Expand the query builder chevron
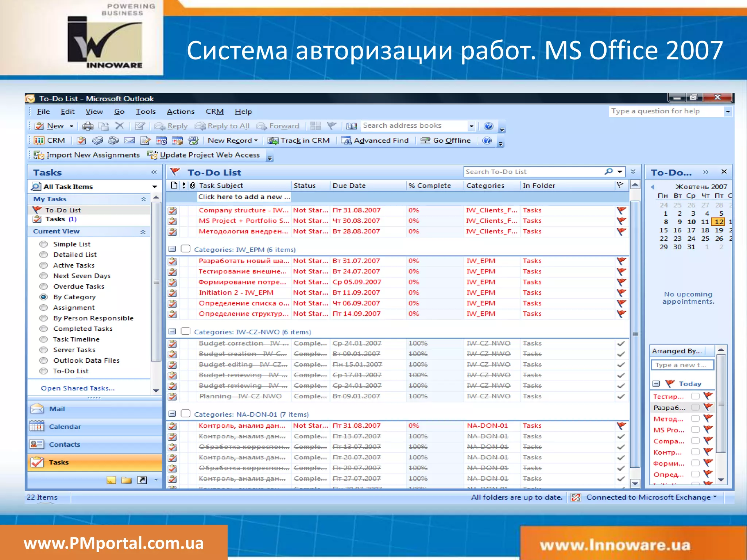Screen dimensions: 747x560 click(633, 172)
